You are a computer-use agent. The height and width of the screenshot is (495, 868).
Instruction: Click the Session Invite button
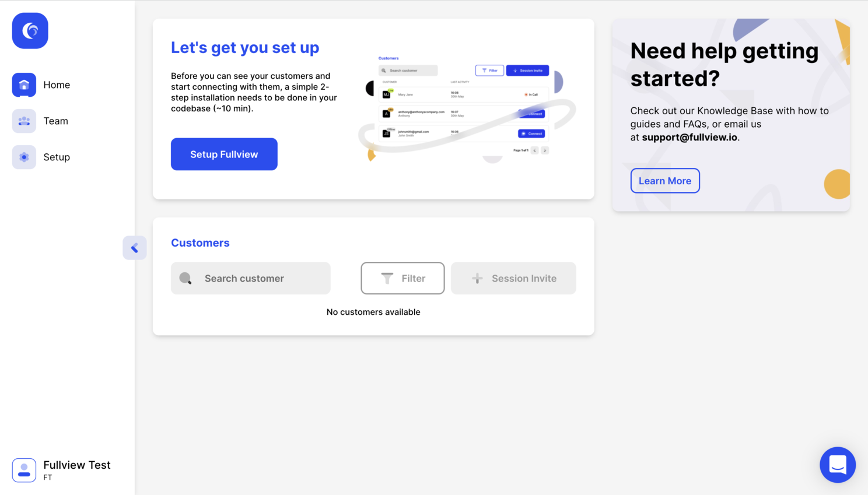click(x=513, y=278)
